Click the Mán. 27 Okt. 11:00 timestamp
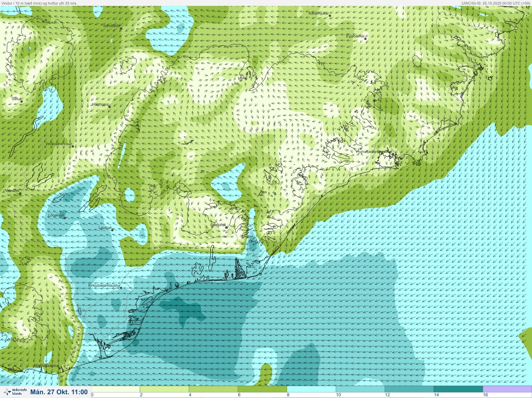This screenshot has height=398, width=532. click(x=59, y=392)
